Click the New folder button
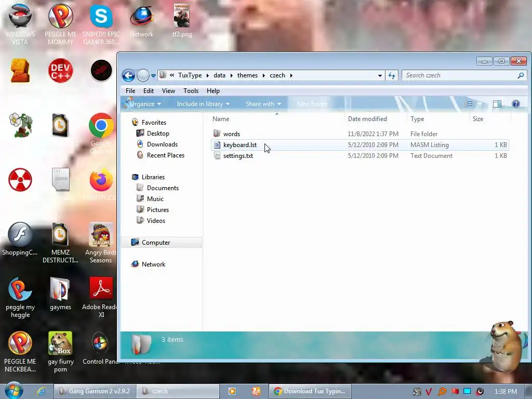Image resolution: width=532 pixels, height=399 pixels. 312,104
